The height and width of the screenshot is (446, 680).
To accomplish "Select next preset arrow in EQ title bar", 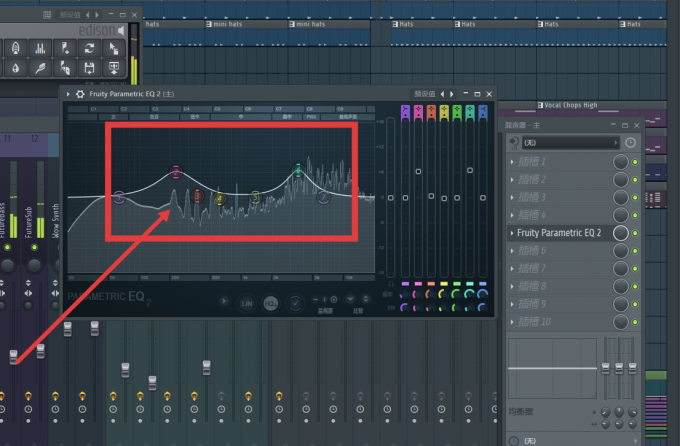I will tap(452, 94).
